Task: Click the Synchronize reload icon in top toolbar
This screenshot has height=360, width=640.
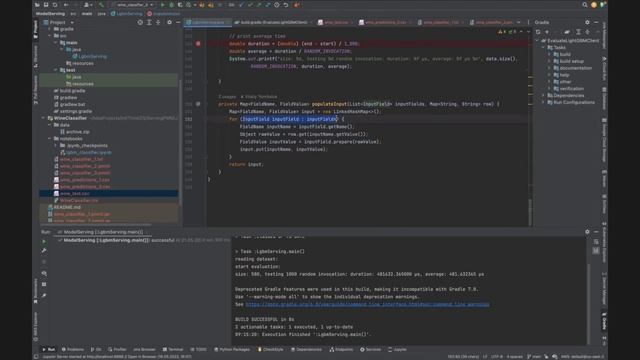Action: tap(55, 5)
